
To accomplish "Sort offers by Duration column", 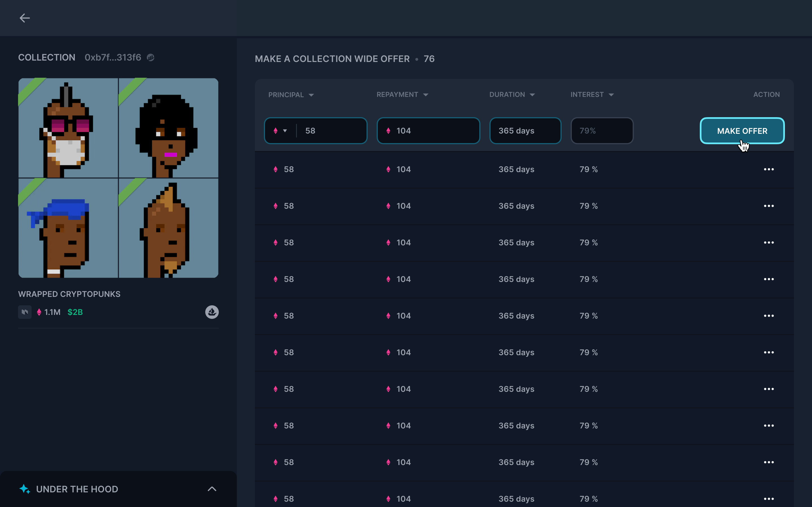I will click(512, 95).
